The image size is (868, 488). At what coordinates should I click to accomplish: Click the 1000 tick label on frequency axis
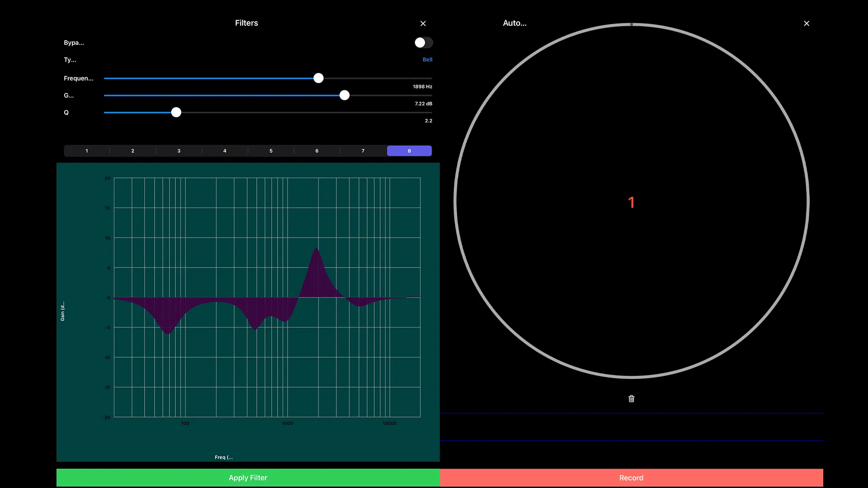pyautogui.click(x=288, y=423)
